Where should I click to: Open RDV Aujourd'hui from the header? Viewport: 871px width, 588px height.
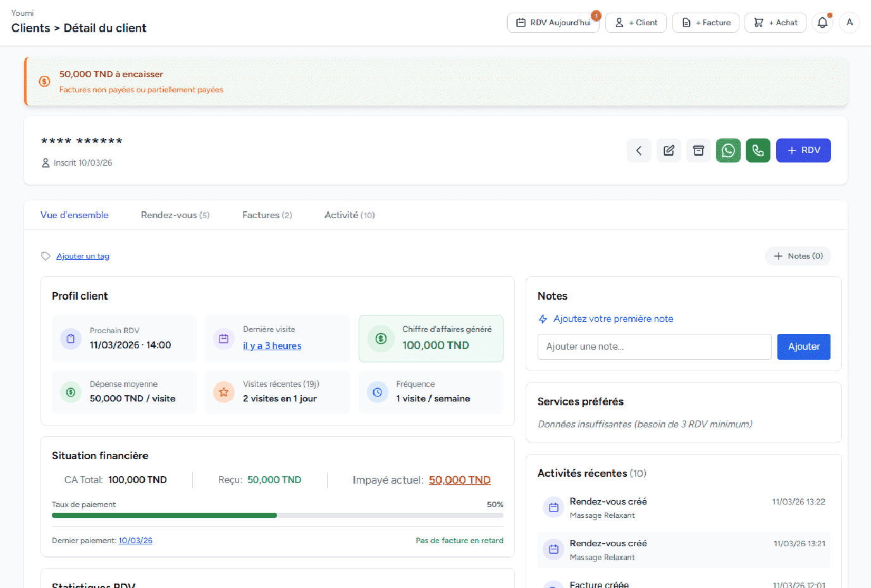point(553,23)
